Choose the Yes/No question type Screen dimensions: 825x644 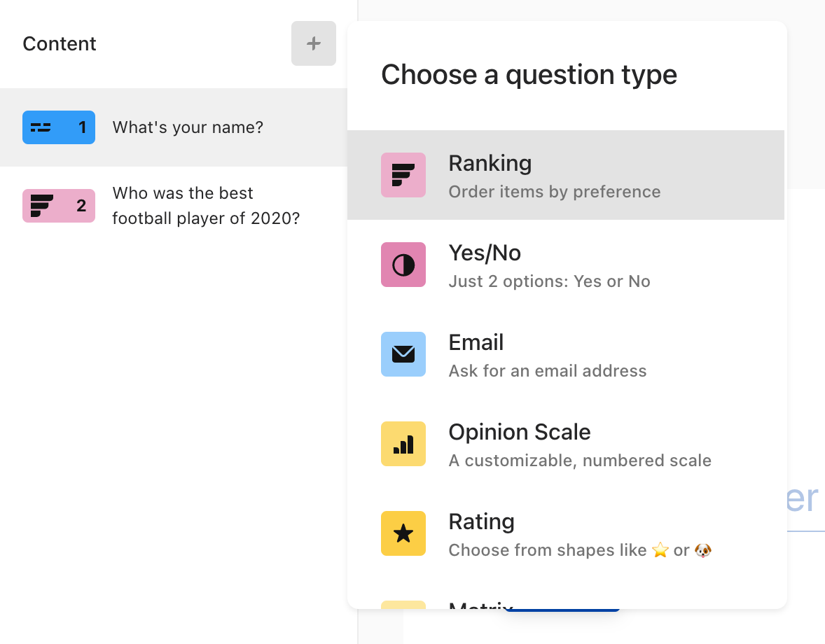pyautogui.click(x=566, y=265)
